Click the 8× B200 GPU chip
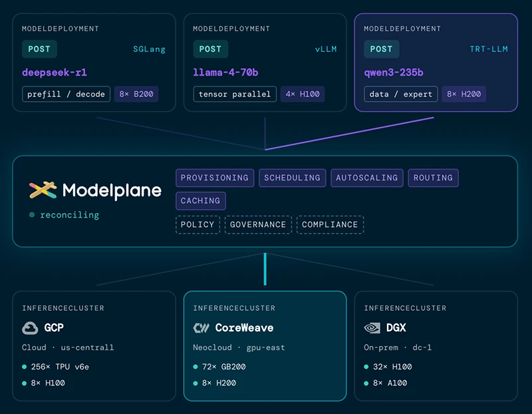 (x=136, y=94)
